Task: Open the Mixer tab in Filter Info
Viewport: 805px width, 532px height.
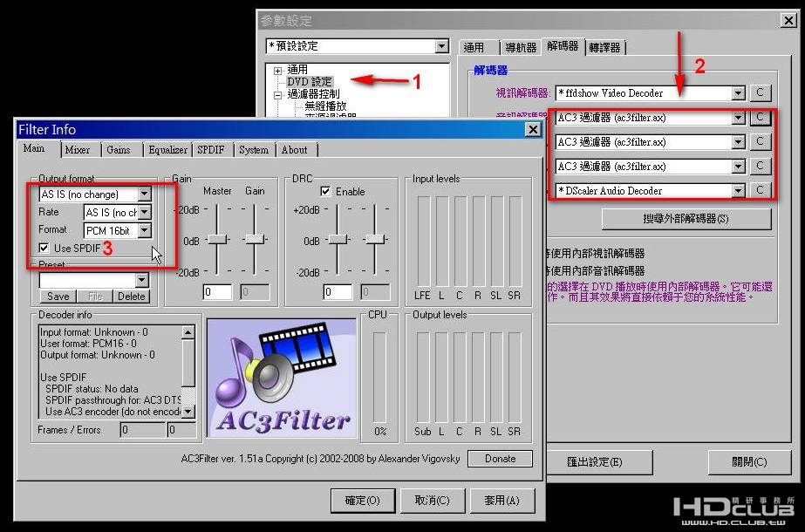Action: pyautogui.click(x=78, y=150)
